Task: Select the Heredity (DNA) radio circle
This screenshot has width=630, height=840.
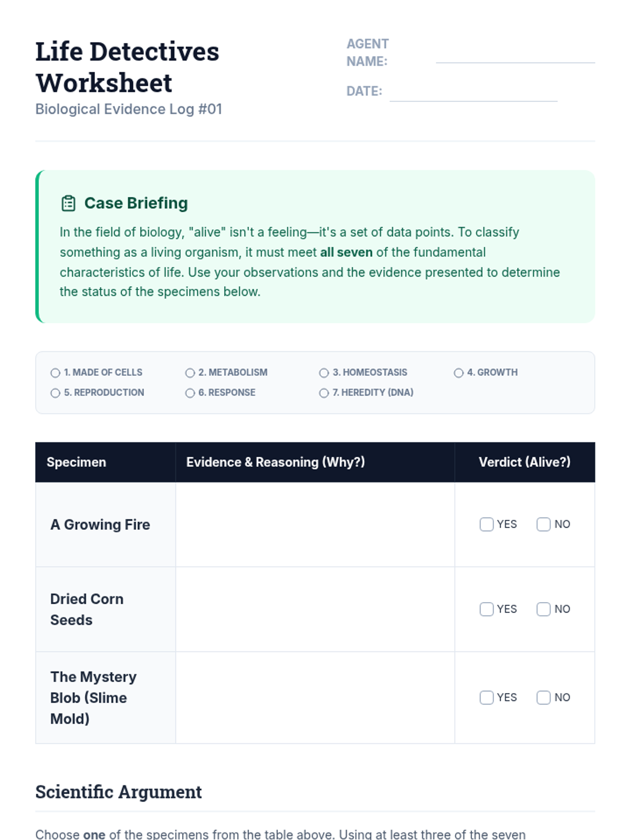Action: pyautogui.click(x=324, y=393)
